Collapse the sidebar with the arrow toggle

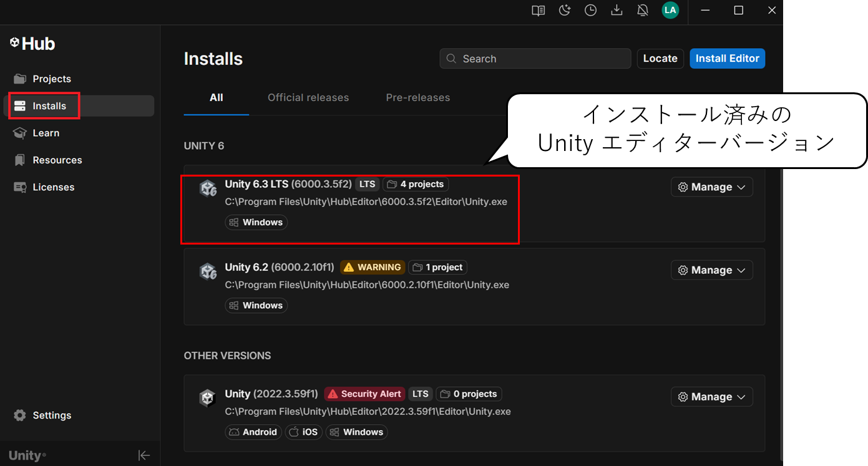point(144,455)
